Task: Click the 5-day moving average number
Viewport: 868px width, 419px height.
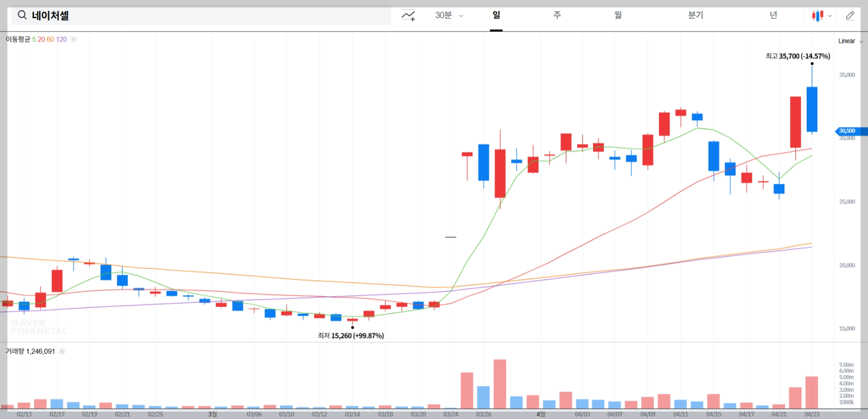Action: [x=34, y=40]
